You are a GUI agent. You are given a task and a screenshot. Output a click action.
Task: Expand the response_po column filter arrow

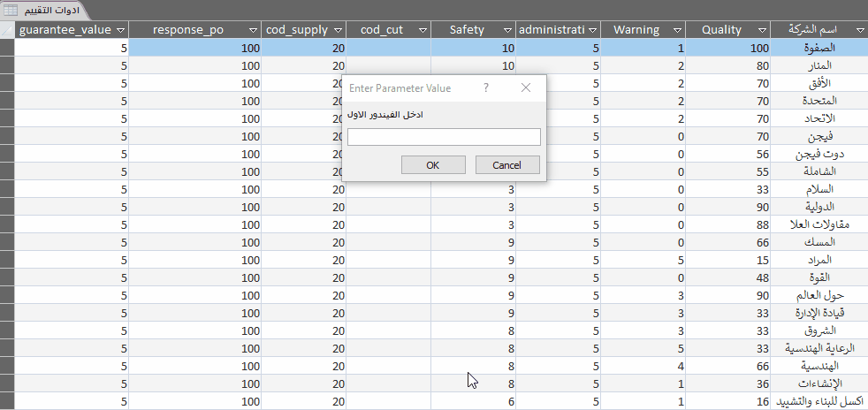(252, 30)
